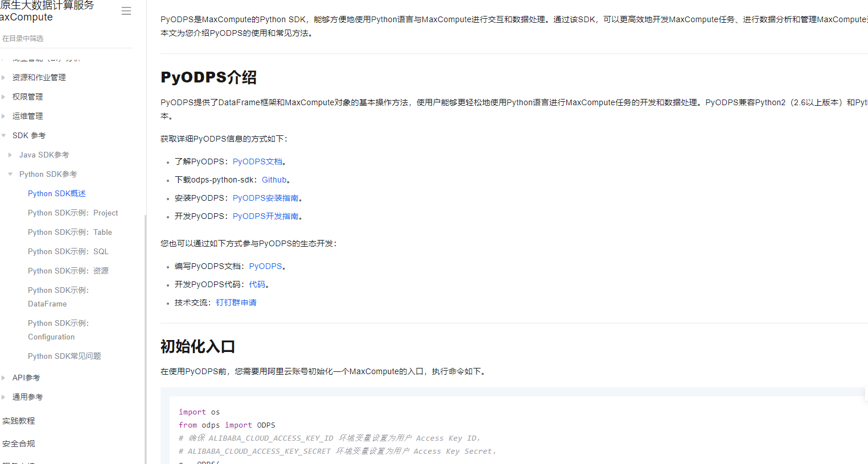Select Python SDK参考 entry
The height and width of the screenshot is (464, 868).
tap(48, 174)
